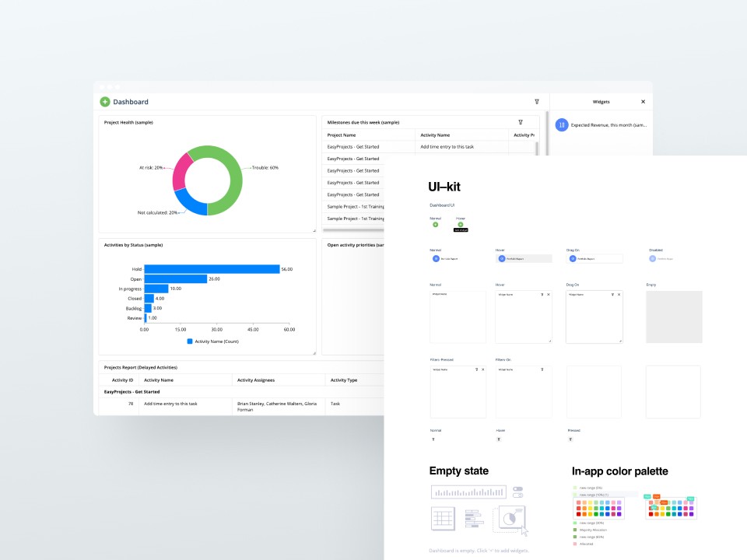Click the green plus icon beside Dashboard title

point(105,101)
